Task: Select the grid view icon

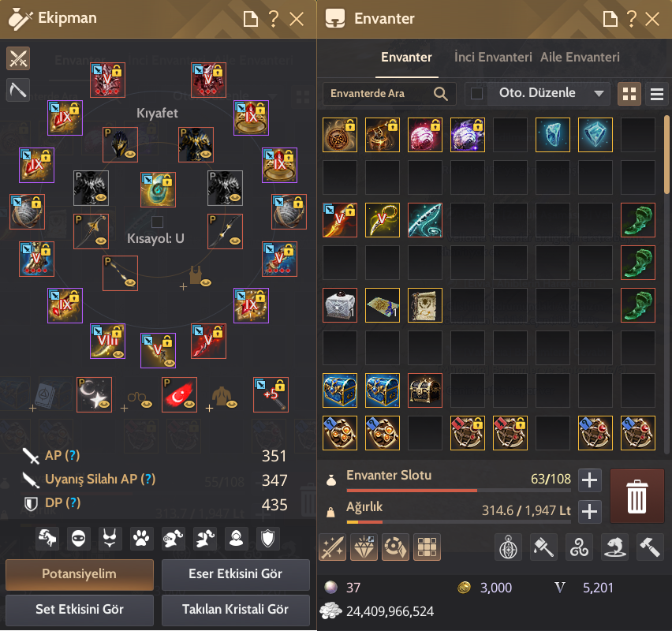Action: pos(629,93)
